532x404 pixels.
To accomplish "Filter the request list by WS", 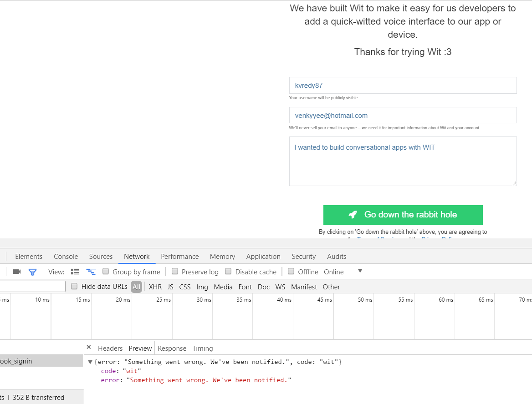I will pos(280,287).
